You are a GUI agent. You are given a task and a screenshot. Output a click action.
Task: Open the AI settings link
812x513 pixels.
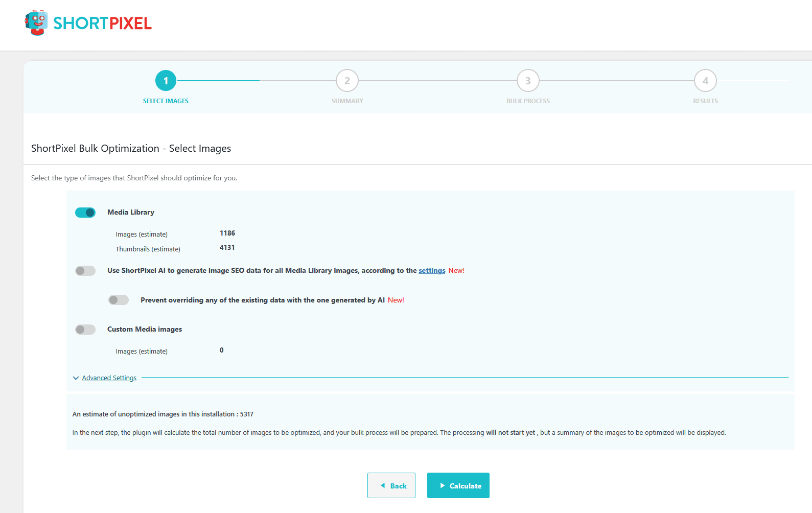coord(432,271)
